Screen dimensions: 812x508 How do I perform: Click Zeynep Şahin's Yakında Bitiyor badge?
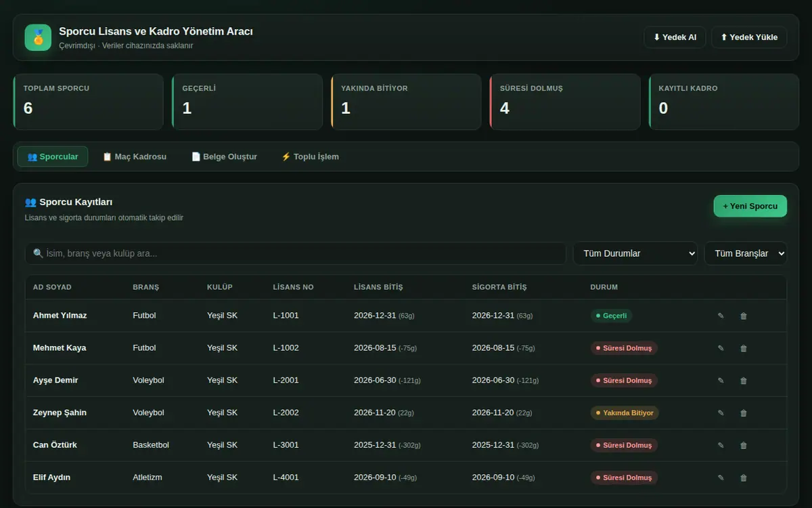pos(625,413)
